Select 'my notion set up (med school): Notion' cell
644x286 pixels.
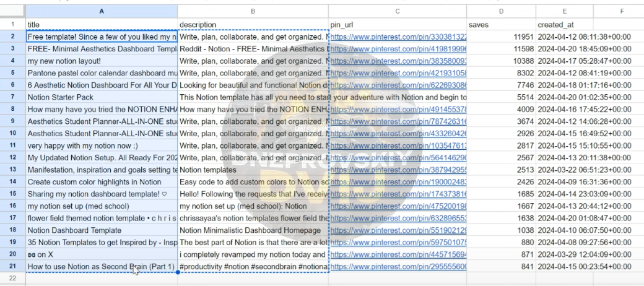253,206
